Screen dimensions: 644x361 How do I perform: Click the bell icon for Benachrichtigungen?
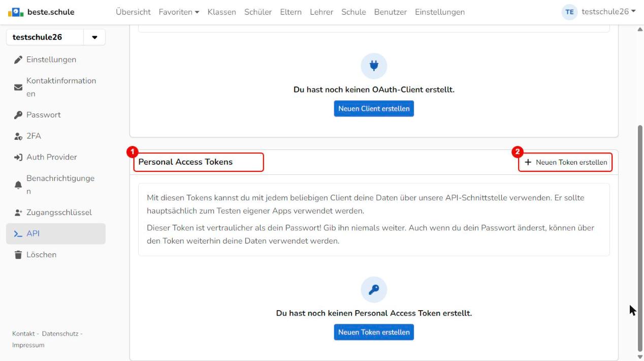18,185
